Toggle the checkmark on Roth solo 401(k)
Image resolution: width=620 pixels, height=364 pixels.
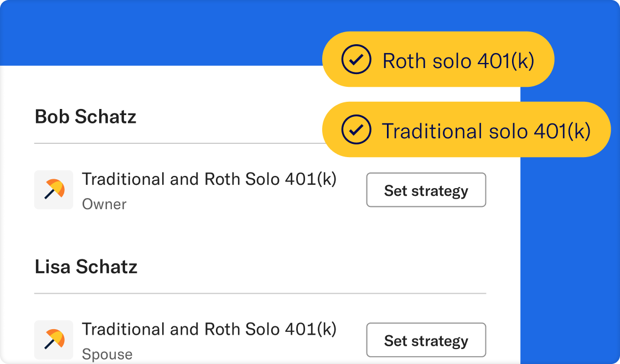pos(356,60)
